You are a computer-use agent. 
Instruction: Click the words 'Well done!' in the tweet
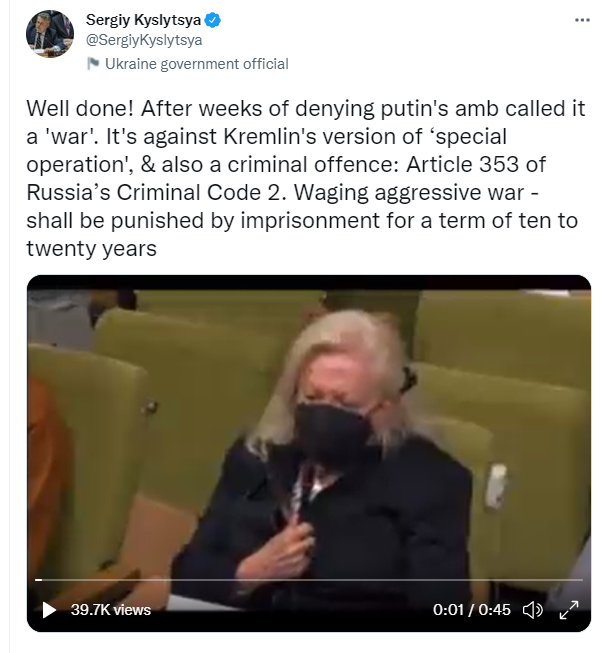pos(80,109)
